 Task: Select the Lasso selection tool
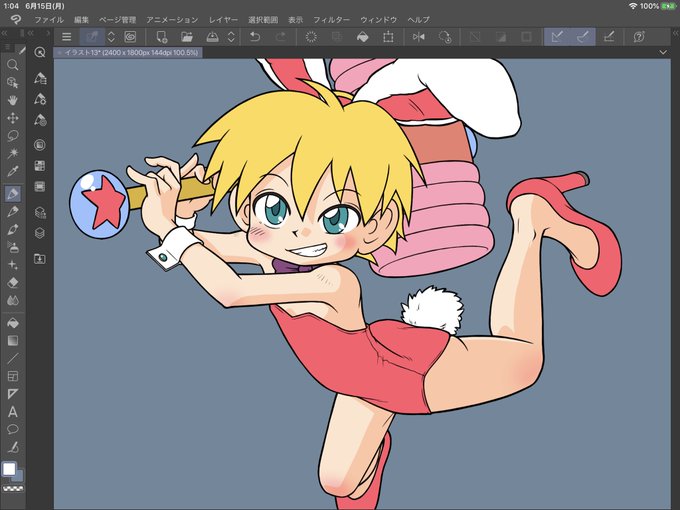13,136
